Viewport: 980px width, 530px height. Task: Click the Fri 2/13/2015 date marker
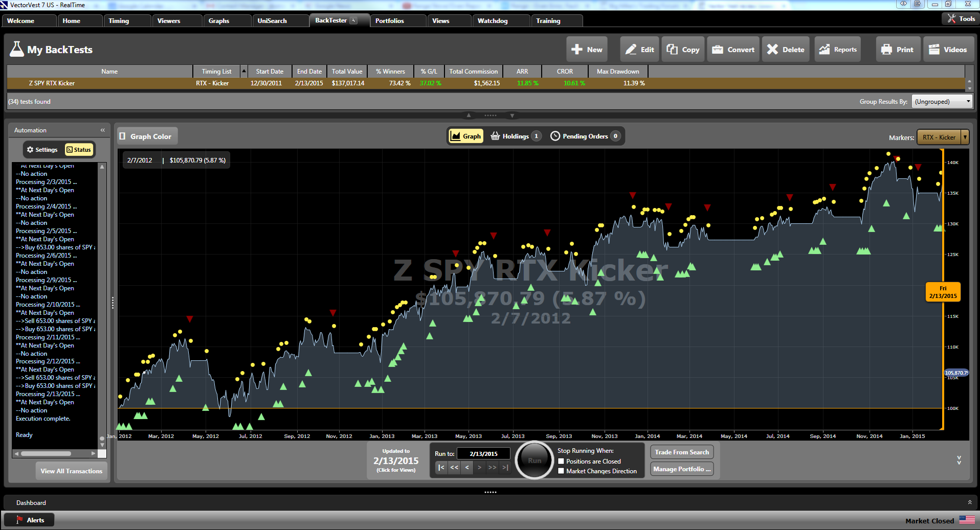[x=943, y=292]
